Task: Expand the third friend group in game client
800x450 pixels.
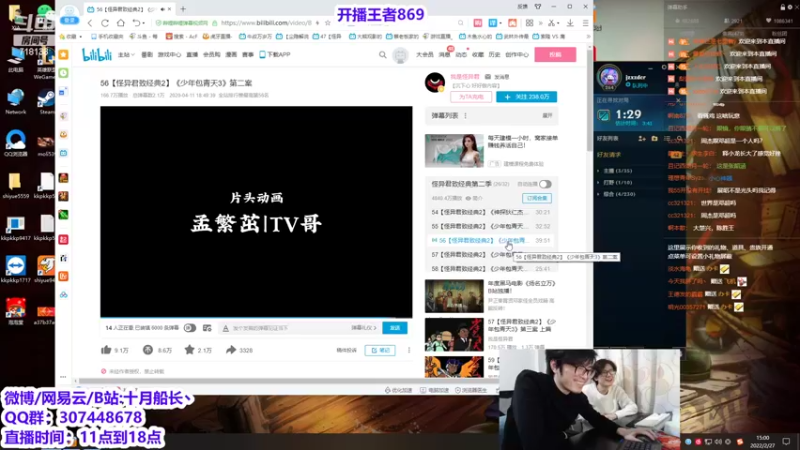Action: [598, 194]
